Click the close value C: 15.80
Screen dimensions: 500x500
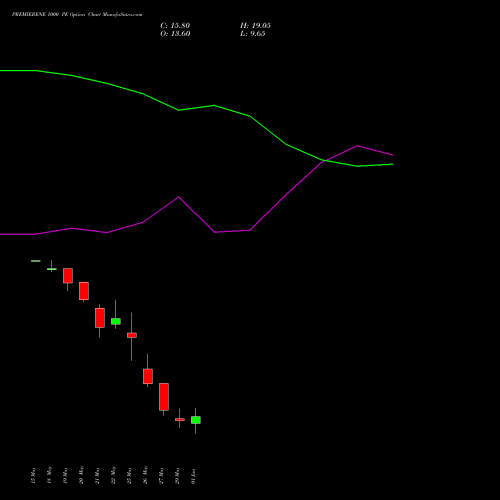click(x=175, y=26)
